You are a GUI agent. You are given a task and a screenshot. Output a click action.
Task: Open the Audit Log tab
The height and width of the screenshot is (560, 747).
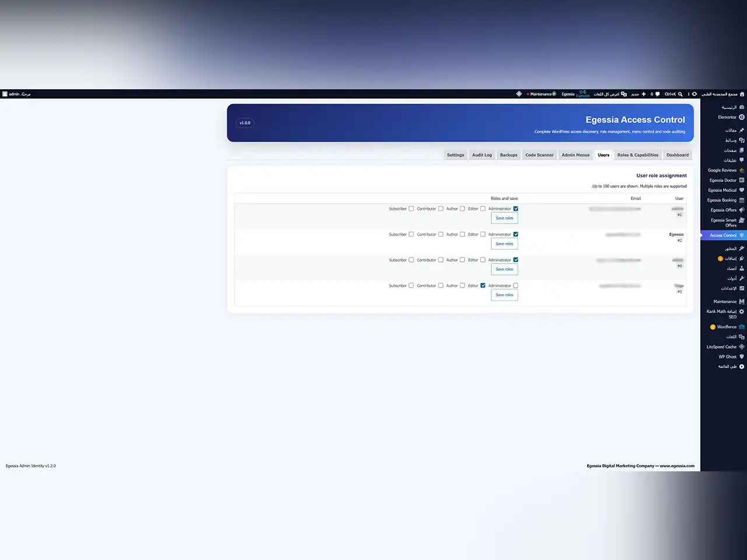pyautogui.click(x=482, y=155)
